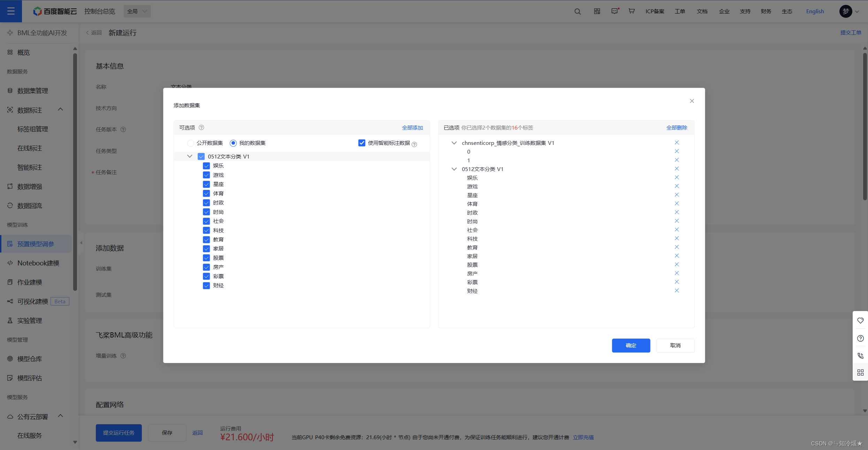Viewport: 868px width, 450px height.
Task: Click the user avatar 梦
Action: coord(846,11)
